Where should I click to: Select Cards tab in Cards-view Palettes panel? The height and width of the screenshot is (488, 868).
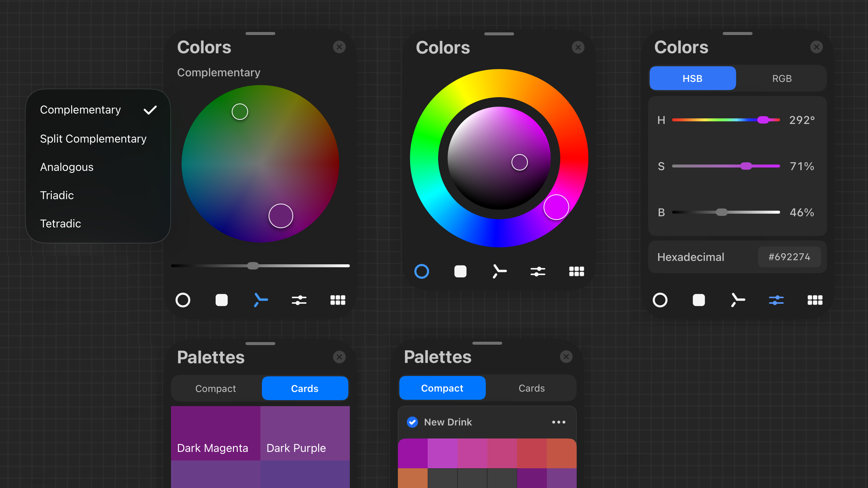[305, 389]
